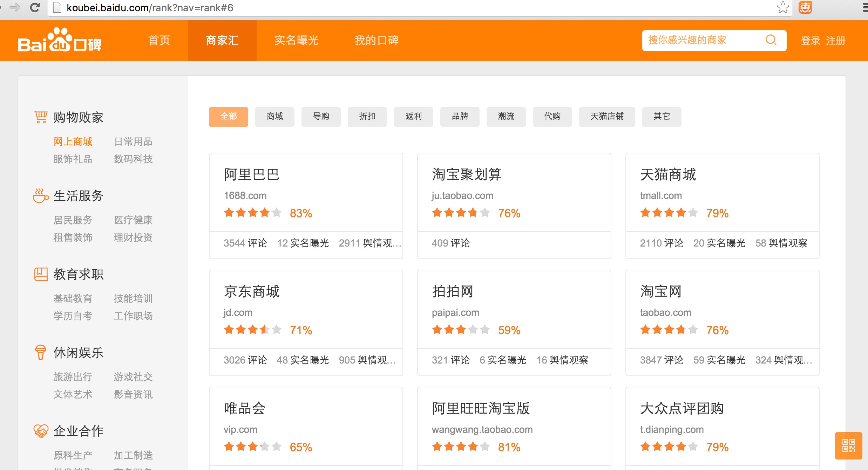Click the address bar URL
Screen dimensions: 868x470
pyautogui.click(x=150, y=8)
